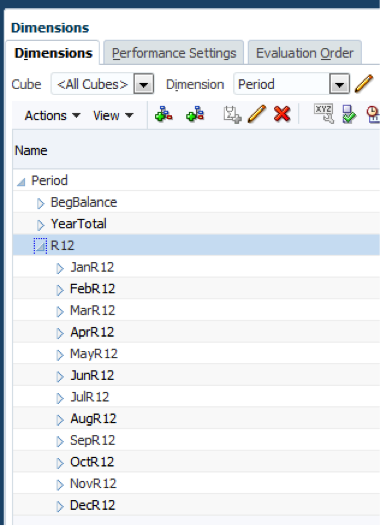The width and height of the screenshot is (380, 526).
Task: Expand the MayR12 node
Action: [x=60, y=355]
